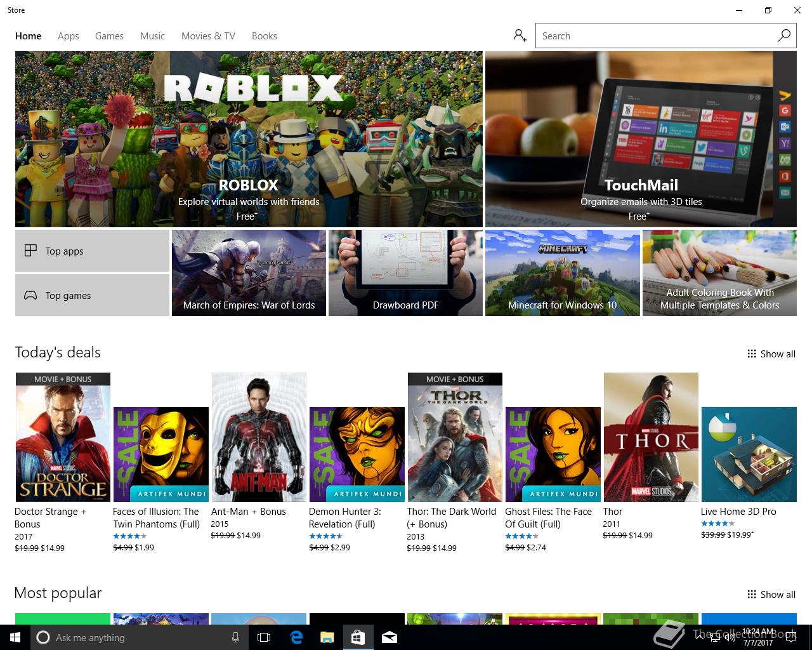Image resolution: width=812 pixels, height=650 pixels.
Task: Open Doctor Strange + Bonus poster
Action: pos(63,437)
